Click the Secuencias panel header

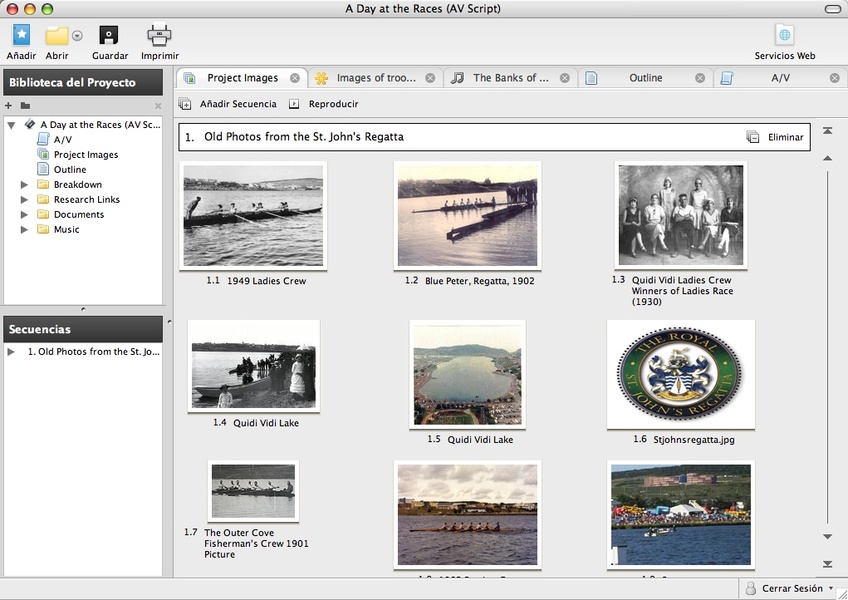(83, 329)
